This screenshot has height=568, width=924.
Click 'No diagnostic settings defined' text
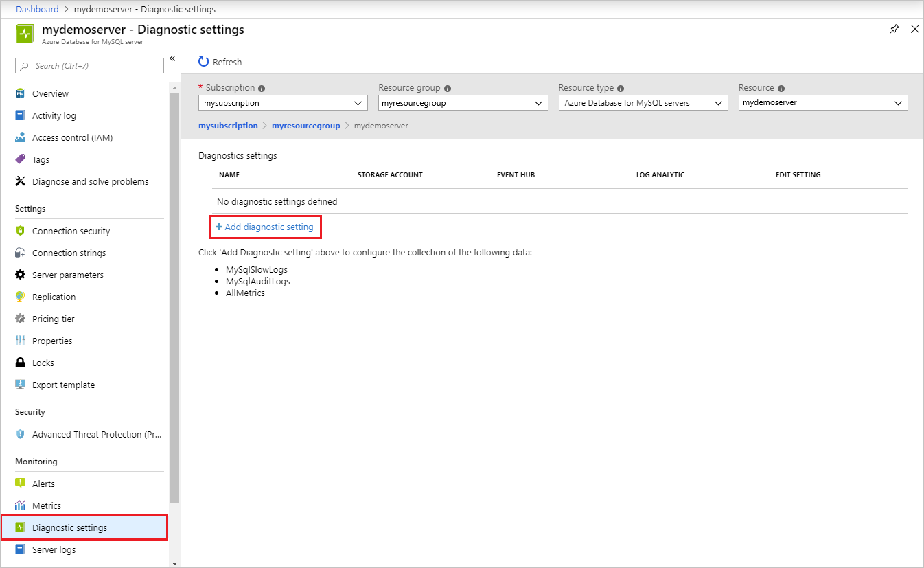pyautogui.click(x=277, y=202)
